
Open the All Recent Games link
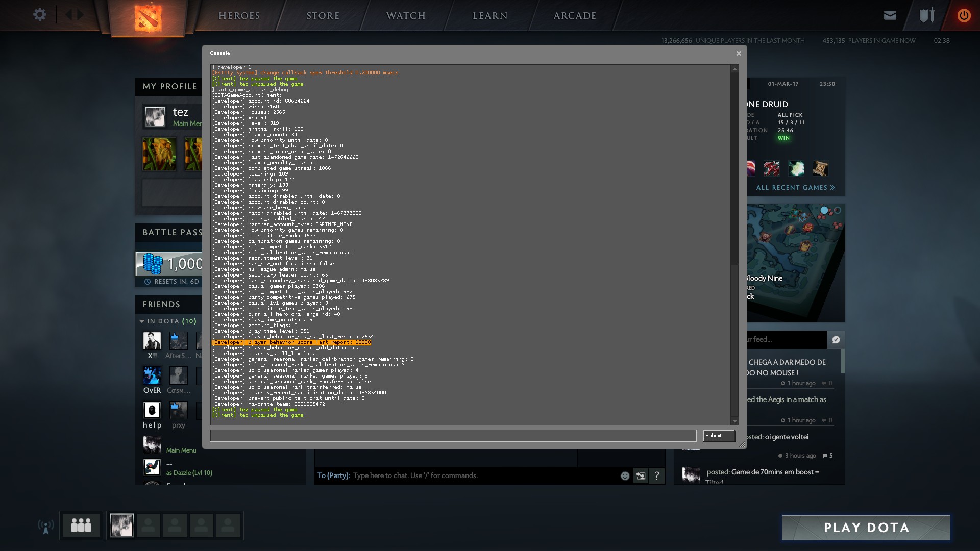pos(795,188)
